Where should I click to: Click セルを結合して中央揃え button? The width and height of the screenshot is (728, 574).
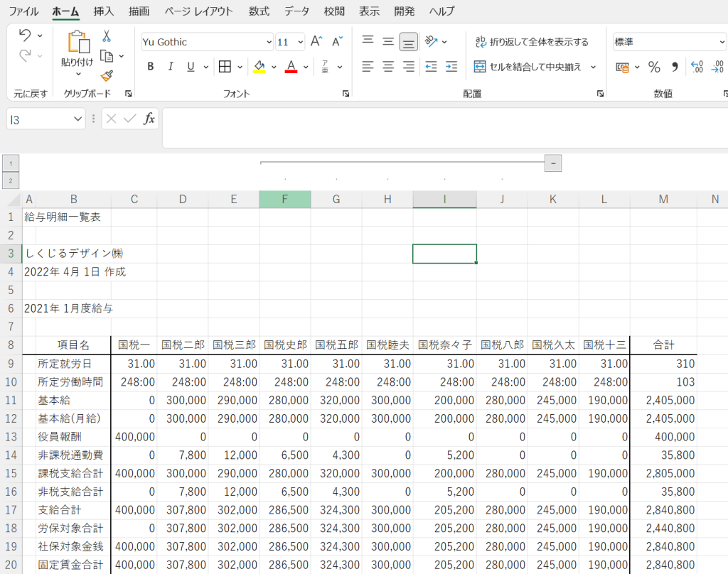coord(528,67)
